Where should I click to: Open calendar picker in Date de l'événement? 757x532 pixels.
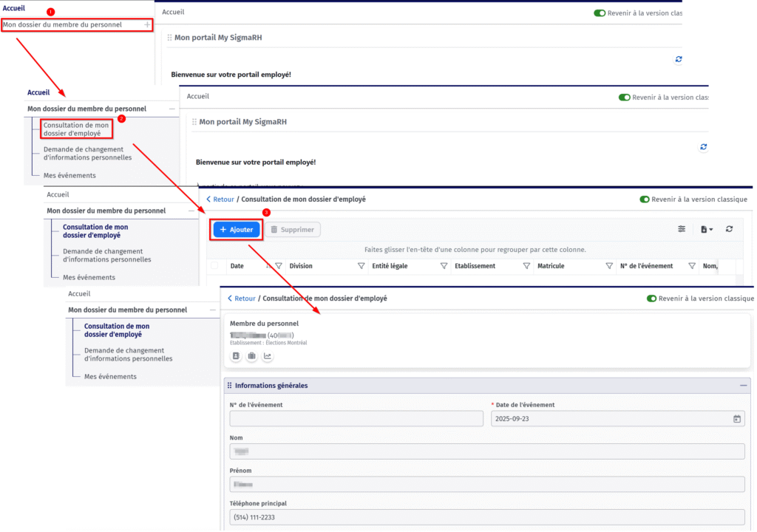point(736,419)
